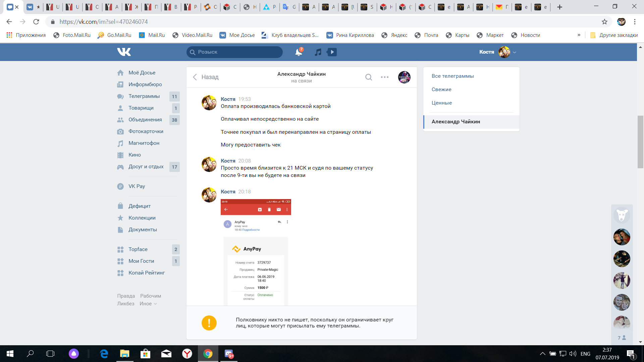Click the Розыск search field

(x=235, y=52)
